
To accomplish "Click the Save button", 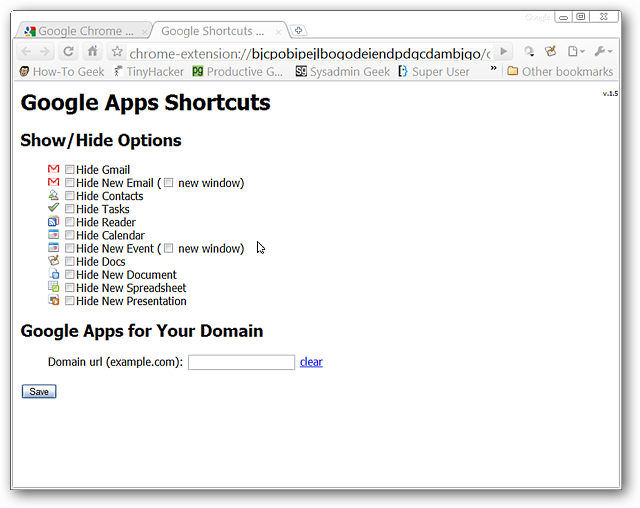I will click(39, 392).
